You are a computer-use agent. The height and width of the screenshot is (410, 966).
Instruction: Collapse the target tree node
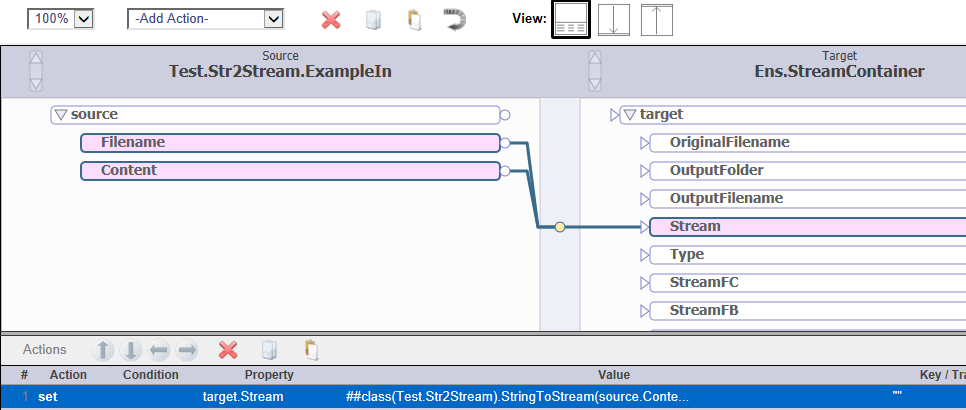click(x=629, y=115)
